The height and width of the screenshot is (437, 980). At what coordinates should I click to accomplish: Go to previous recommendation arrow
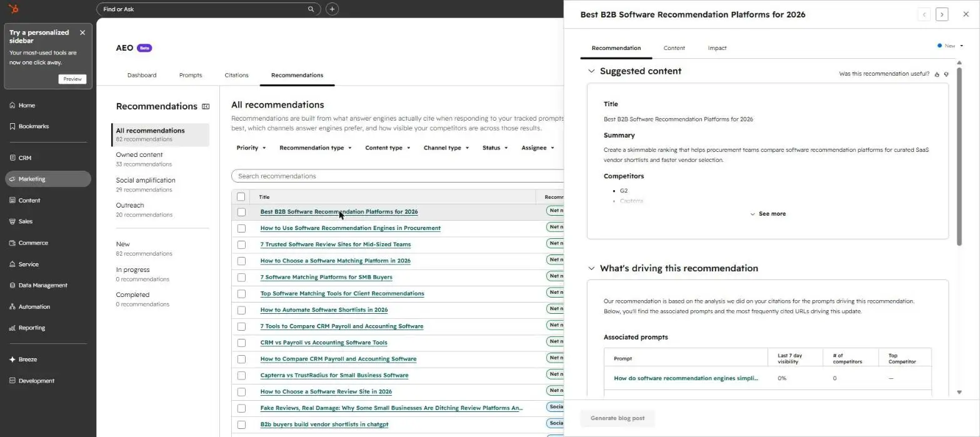(x=924, y=14)
